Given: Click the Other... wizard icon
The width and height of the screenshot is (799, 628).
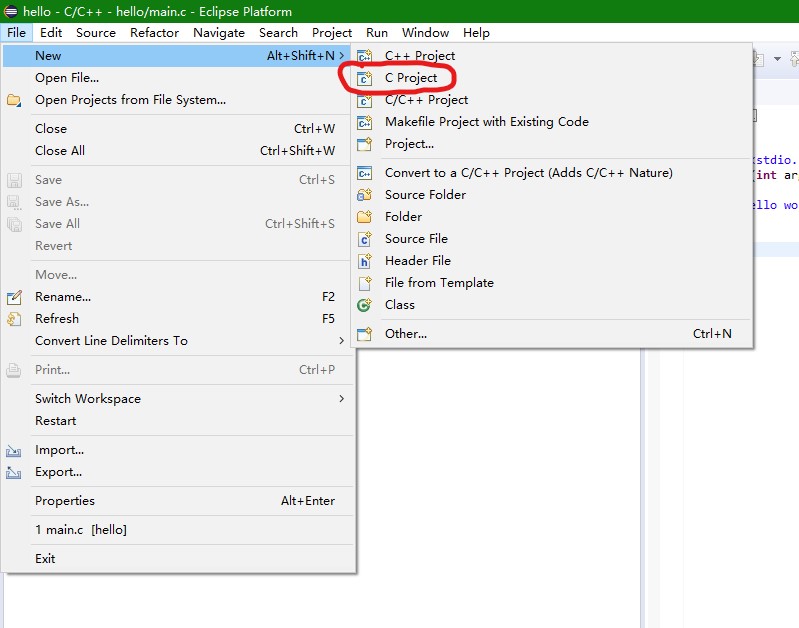Looking at the screenshot, I should [364, 334].
